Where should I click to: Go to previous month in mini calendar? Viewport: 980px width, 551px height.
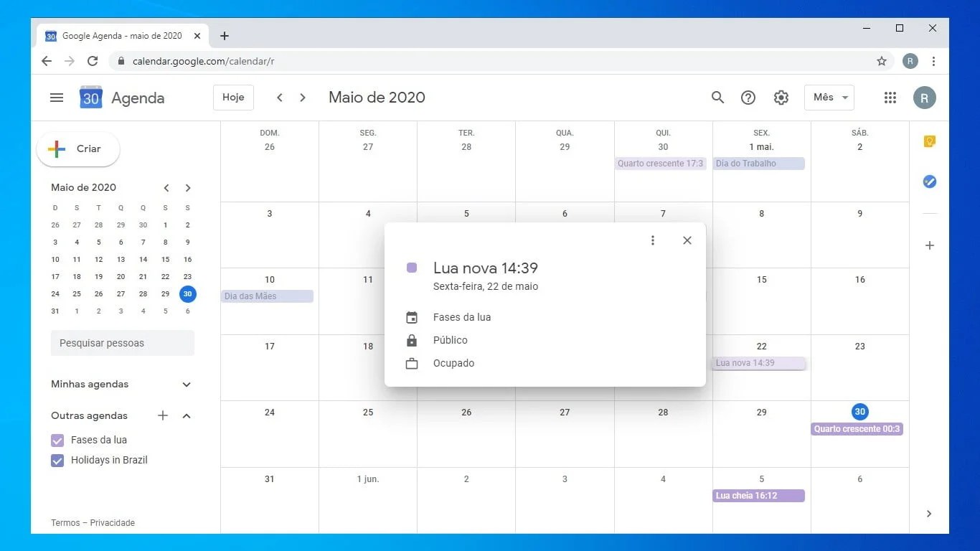pos(166,188)
